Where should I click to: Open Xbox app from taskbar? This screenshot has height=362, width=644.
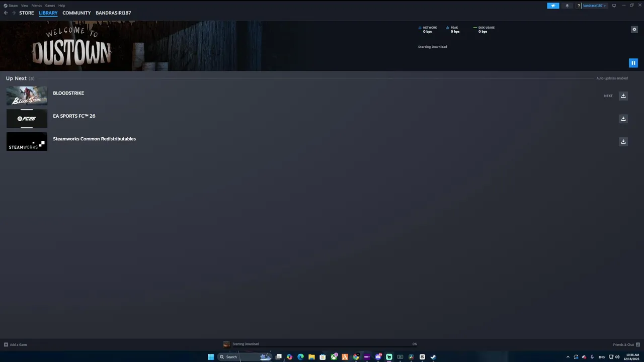(334, 357)
